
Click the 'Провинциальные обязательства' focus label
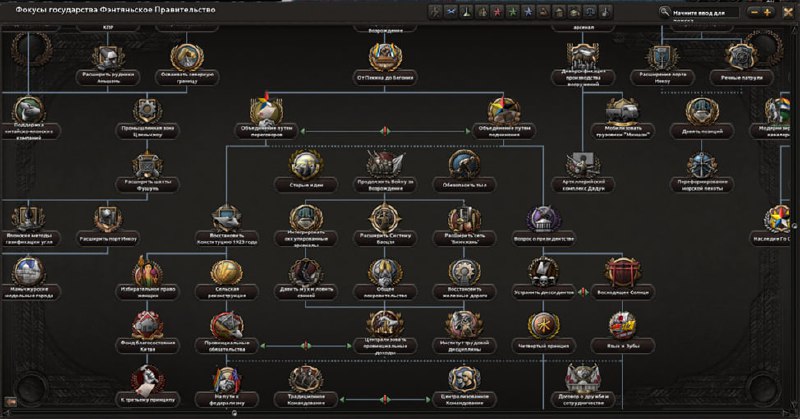coord(227,346)
